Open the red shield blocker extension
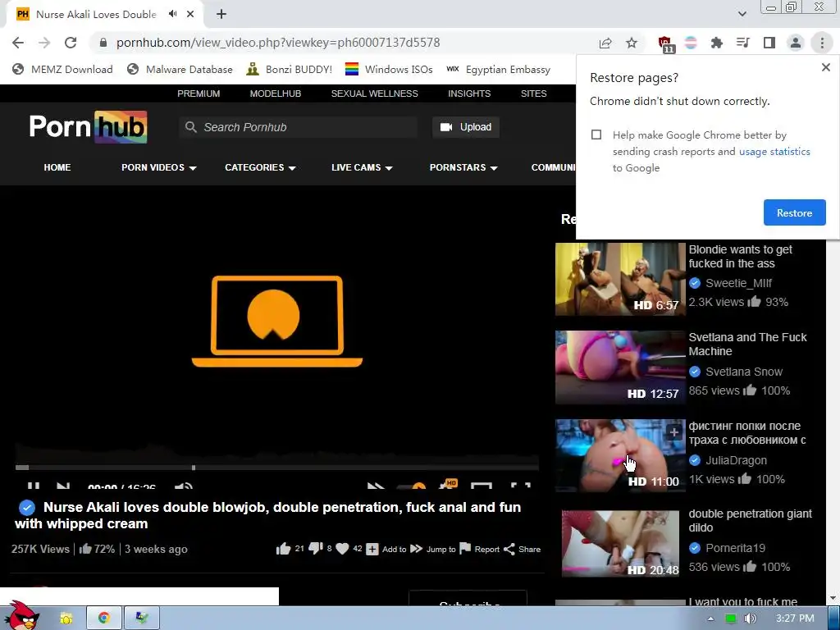This screenshot has height=630, width=840. click(665, 43)
